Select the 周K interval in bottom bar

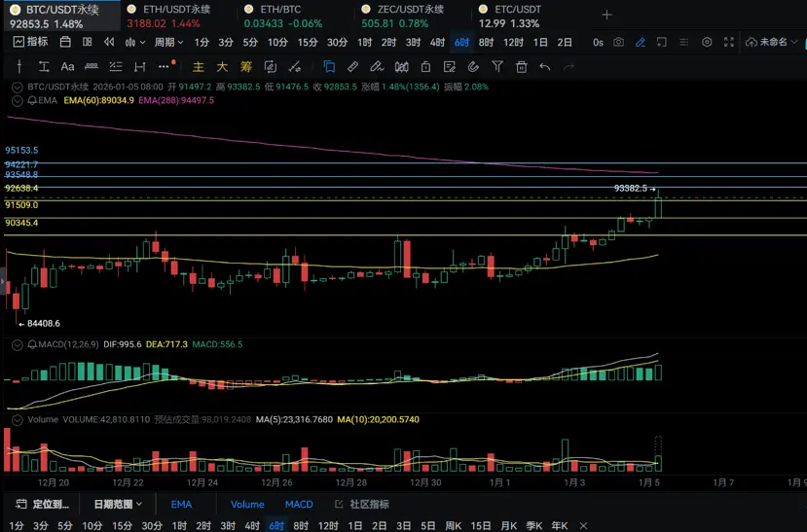(x=454, y=525)
